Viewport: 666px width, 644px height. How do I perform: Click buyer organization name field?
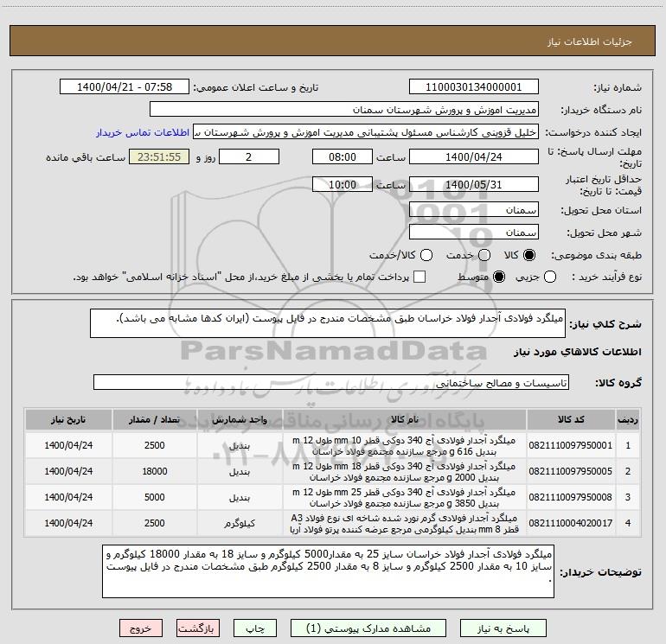pyautogui.click(x=344, y=110)
